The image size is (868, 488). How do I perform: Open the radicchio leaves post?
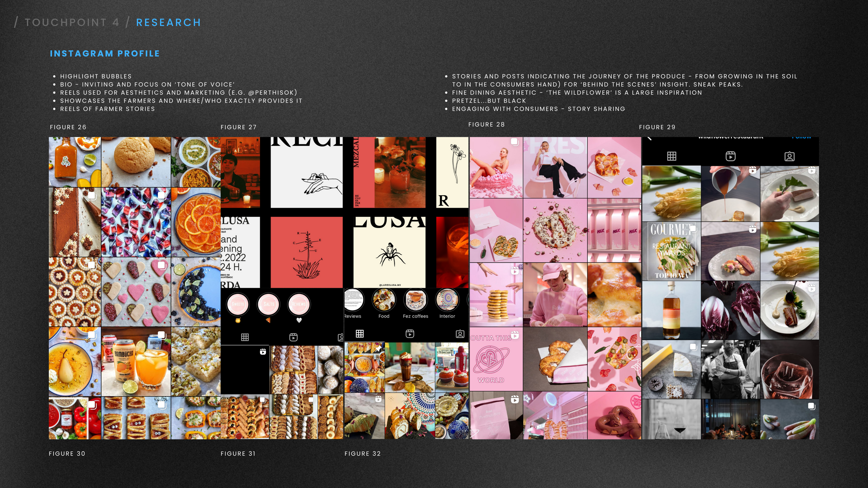pos(730,310)
